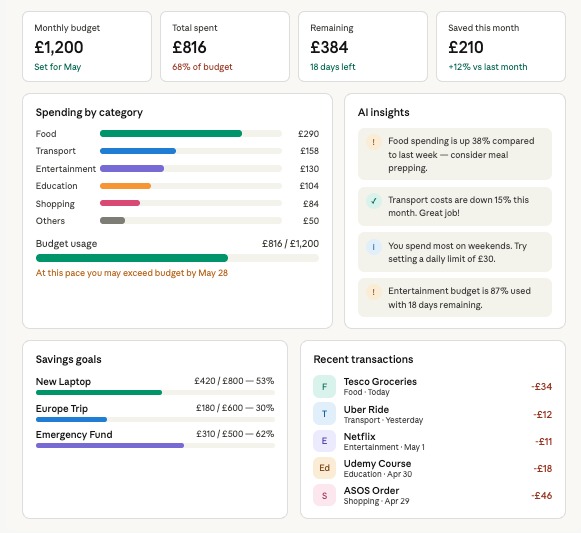
Task: Click the warning icon on the Entertainment budget insight
Action: pos(374,292)
